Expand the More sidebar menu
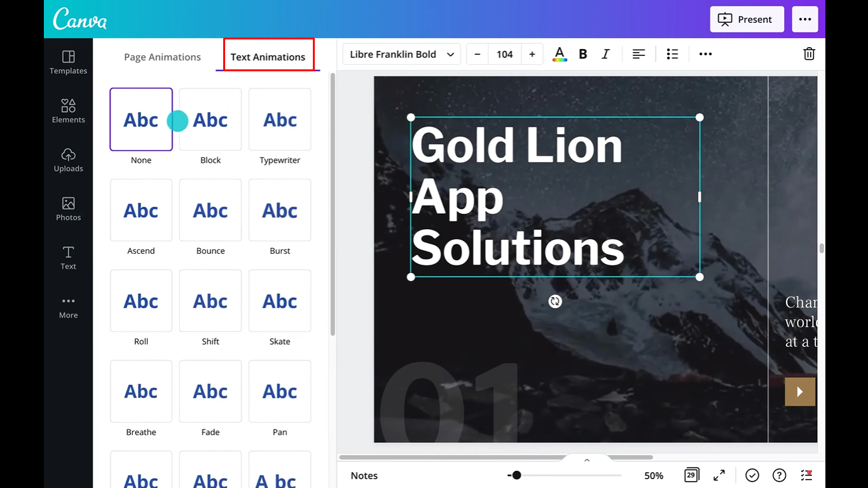This screenshot has height=488, width=868. tap(68, 307)
